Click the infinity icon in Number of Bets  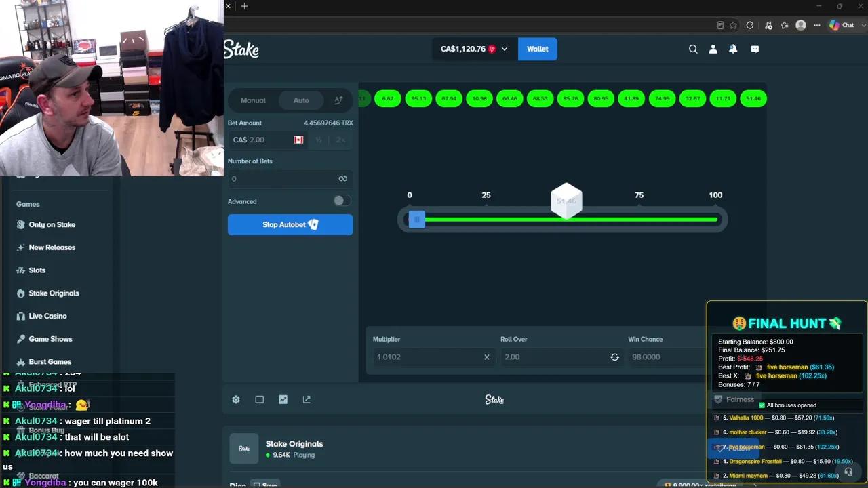click(342, 178)
